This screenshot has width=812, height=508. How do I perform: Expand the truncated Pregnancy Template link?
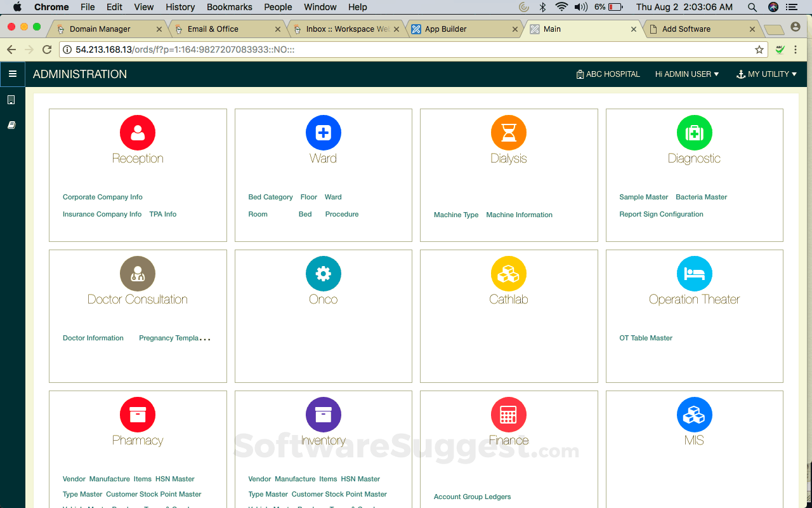[174, 338]
